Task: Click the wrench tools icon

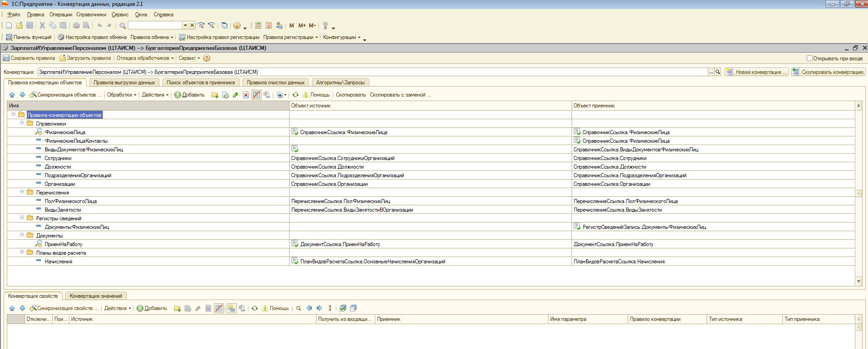Action: [x=325, y=25]
